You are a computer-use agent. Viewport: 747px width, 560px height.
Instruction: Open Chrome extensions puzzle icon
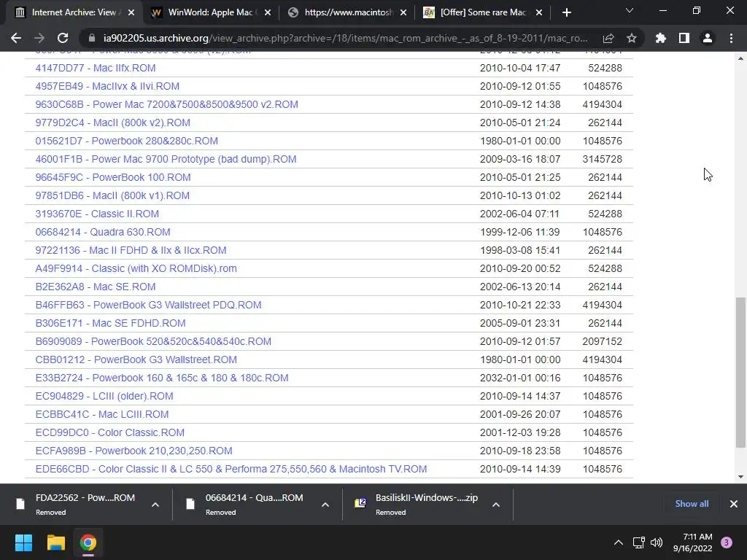(661, 38)
